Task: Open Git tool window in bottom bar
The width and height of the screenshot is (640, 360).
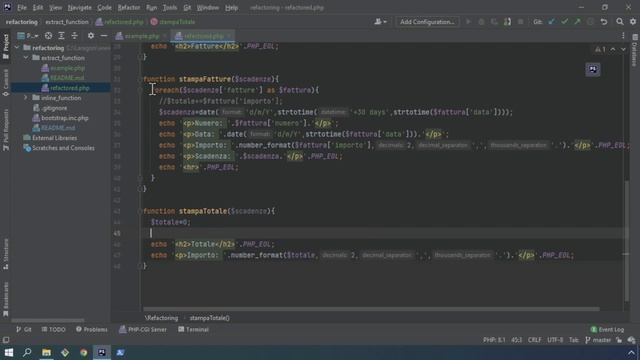Action: click(x=24, y=329)
